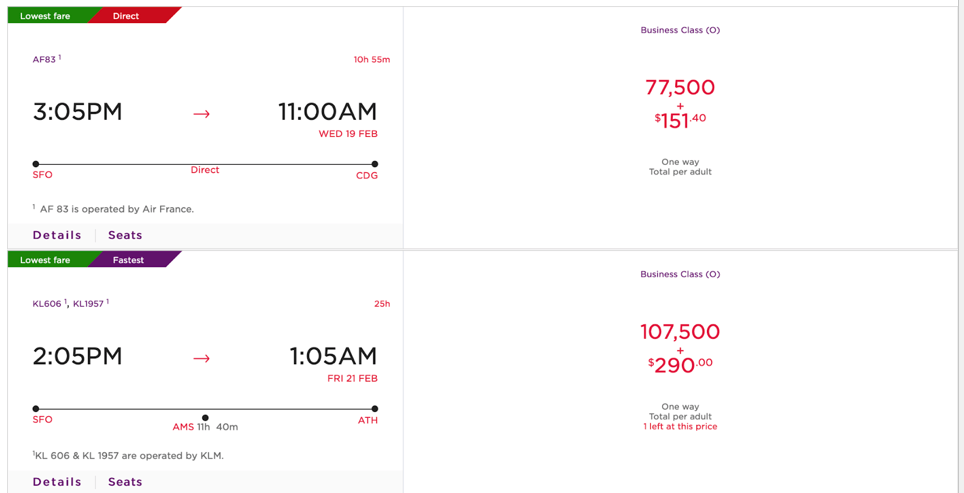Click the arrow icon on the SFO–ATH flight
The height and width of the screenshot is (493, 964).
point(201,358)
